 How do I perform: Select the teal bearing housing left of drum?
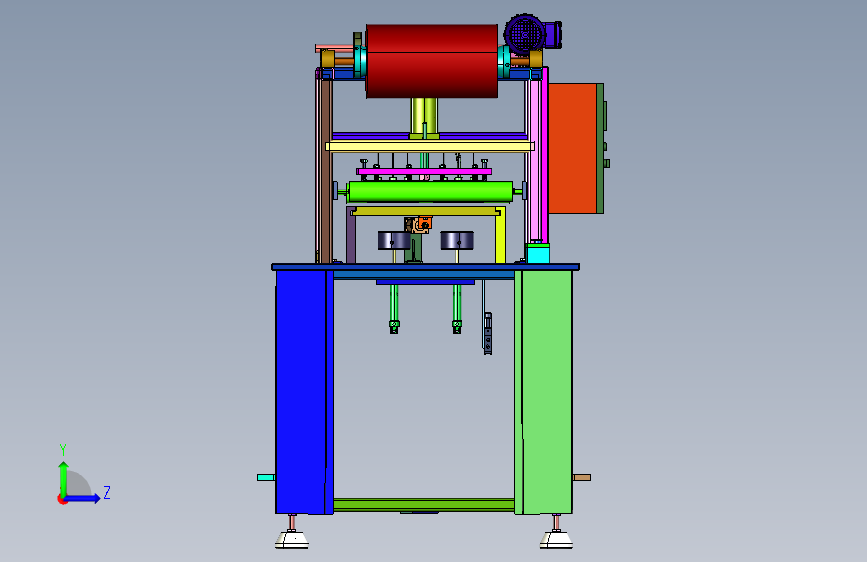[x=360, y=61]
